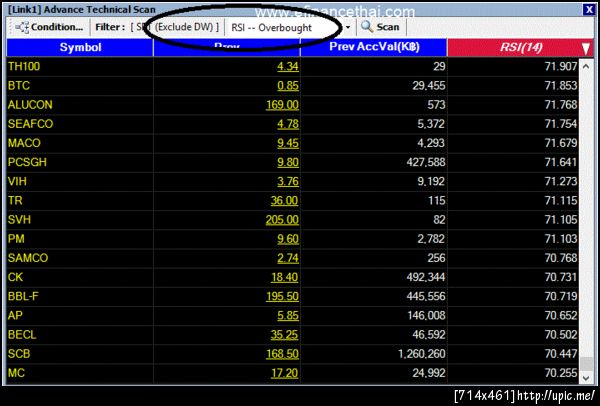Open the 18.40 price link for CK
This screenshot has height=406, width=600.
pos(284,277)
